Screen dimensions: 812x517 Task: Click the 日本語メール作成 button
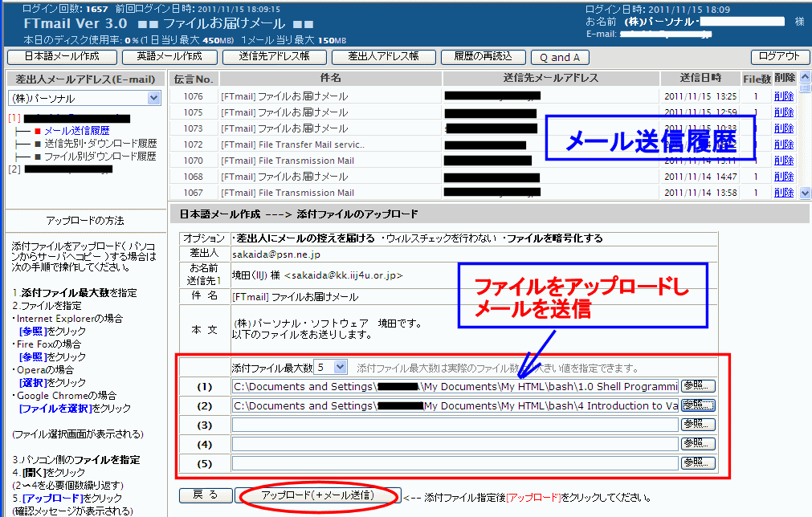[x=61, y=57]
